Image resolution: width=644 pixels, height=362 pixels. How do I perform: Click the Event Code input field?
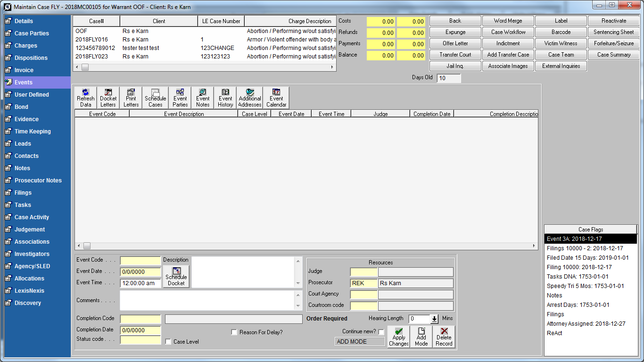[140, 261]
